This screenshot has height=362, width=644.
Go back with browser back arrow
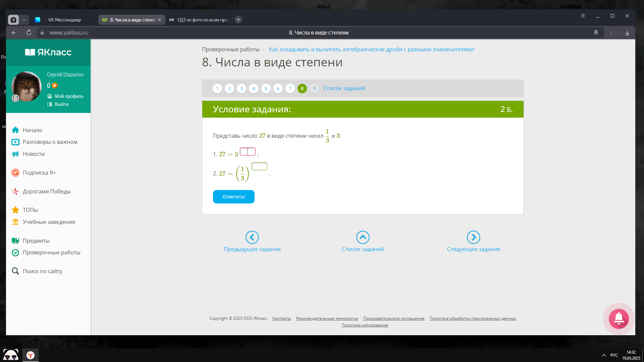click(14, 33)
